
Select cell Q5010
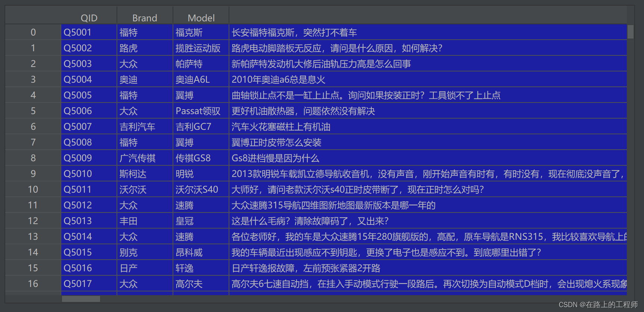[x=89, y=174]
